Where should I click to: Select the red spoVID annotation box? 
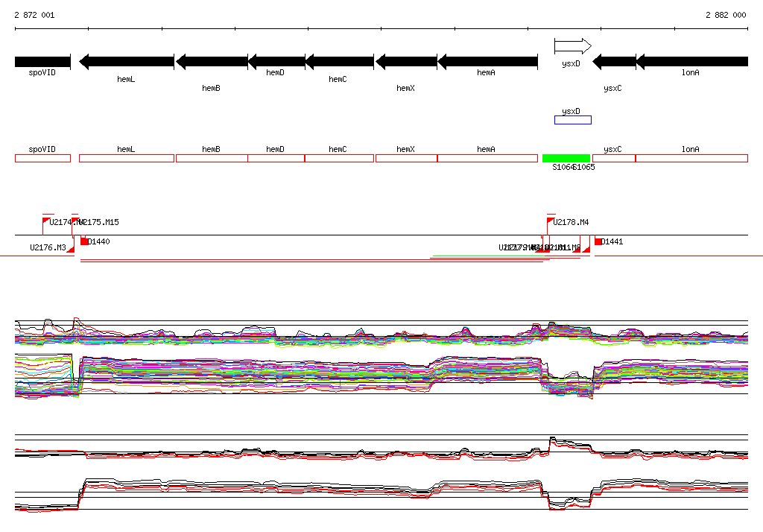point(42,159)
